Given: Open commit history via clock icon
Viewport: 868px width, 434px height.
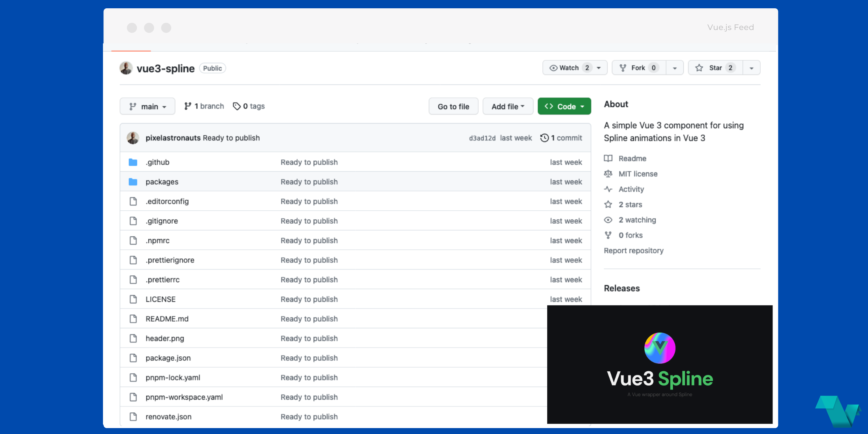Looking at the screenshot, I should click(545, 138).
